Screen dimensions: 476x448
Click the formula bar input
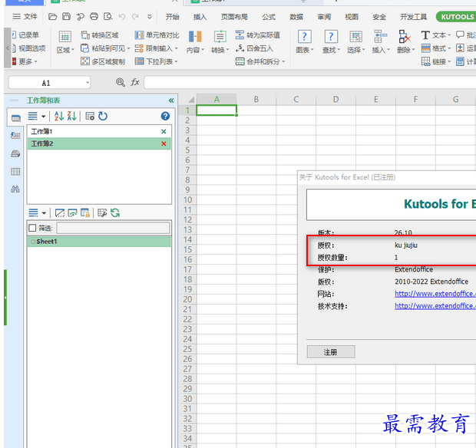tap(309, 82)
